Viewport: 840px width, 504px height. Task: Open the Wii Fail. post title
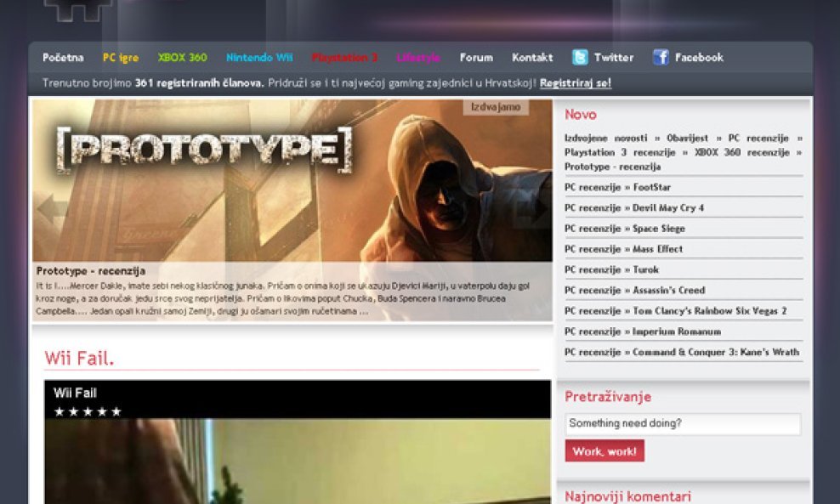point(79,358)
